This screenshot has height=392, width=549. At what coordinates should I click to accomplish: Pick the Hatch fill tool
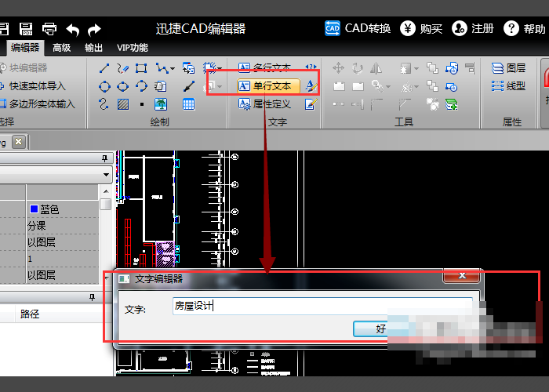[123, 104]
